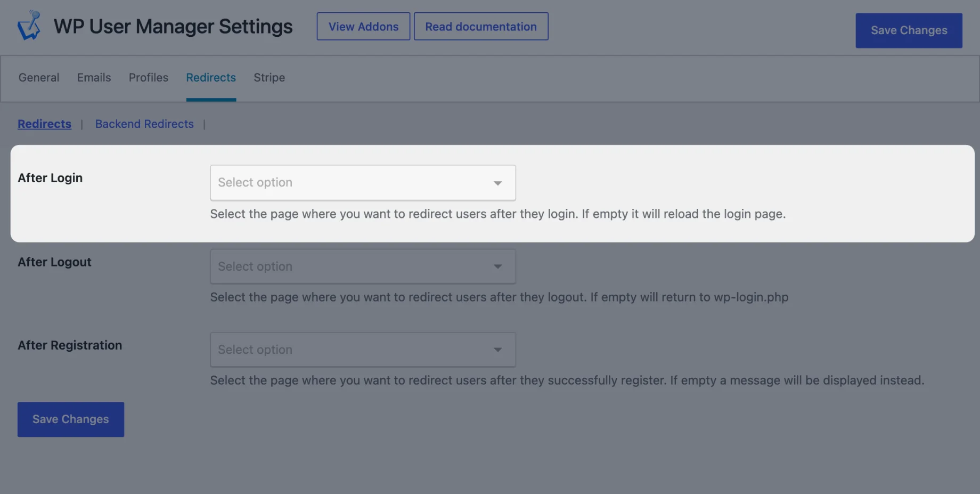Image resolution: width=980 pixels, height=494 pixels.
Task: Open the After Logout select dropdown
Action: (363, 266)
